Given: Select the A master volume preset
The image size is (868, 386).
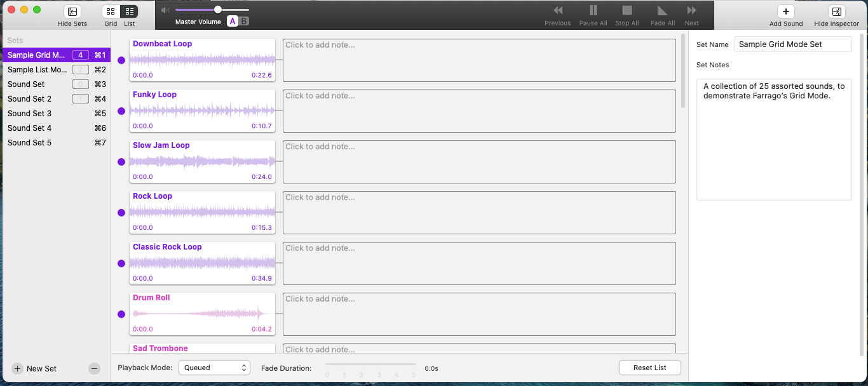Looking at the screenshot, I should click(233, 22).
